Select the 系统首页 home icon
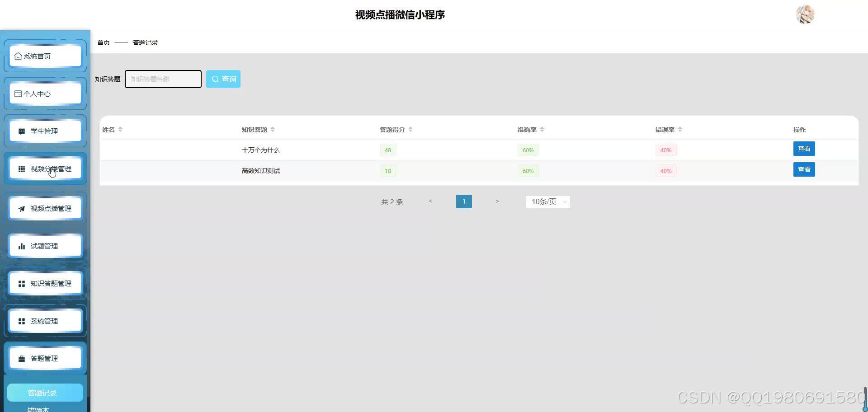This screenshot has width=868, height=412. tap(18, 56)
